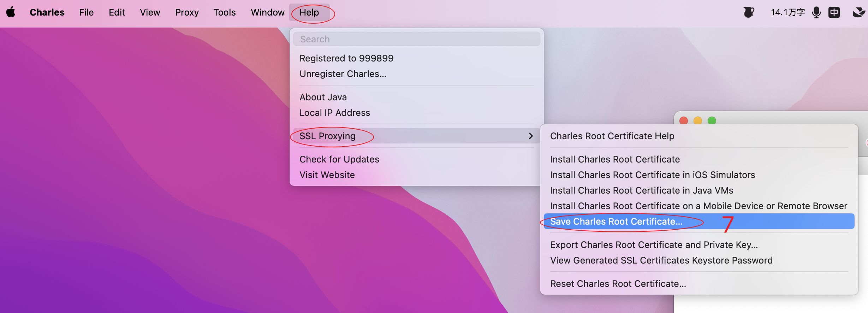Open the Edit menu

point(117,12)
